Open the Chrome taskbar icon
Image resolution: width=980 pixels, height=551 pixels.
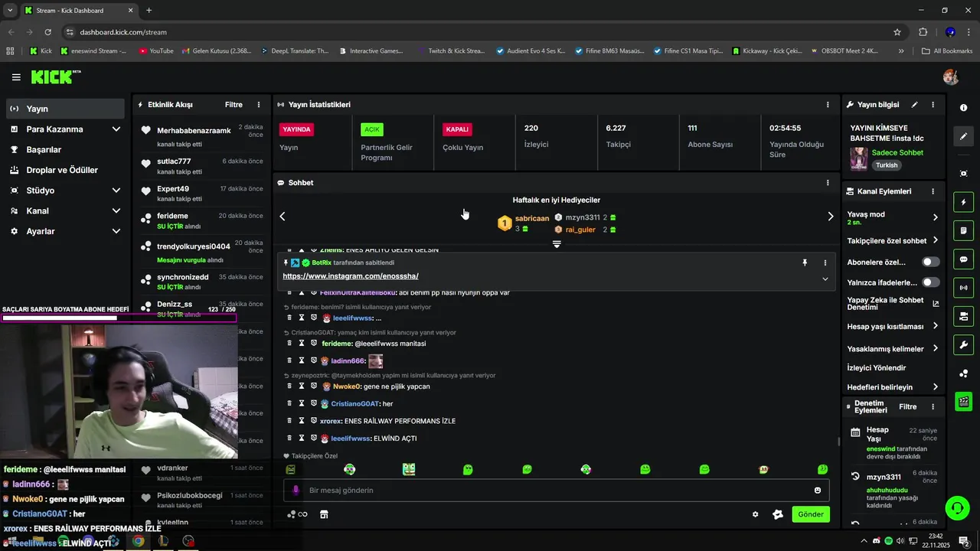coord(138,541)
